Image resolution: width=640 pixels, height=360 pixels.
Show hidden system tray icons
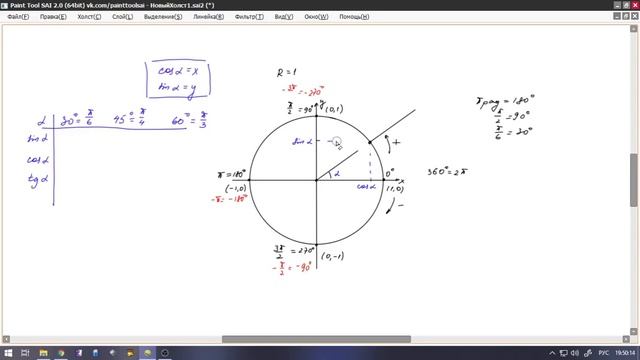click(552, 353)
